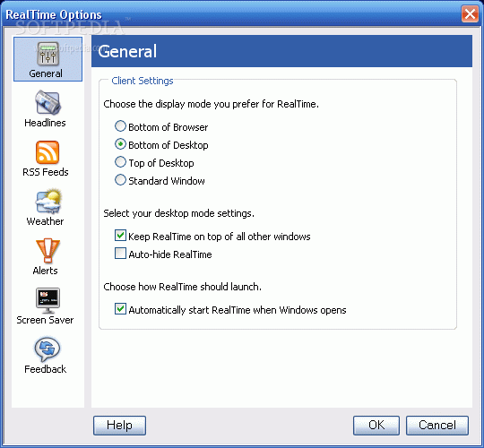Toggle Automatically start RealTime with Windows
This screenshot has height=448, width=484.
pos(120,309)
